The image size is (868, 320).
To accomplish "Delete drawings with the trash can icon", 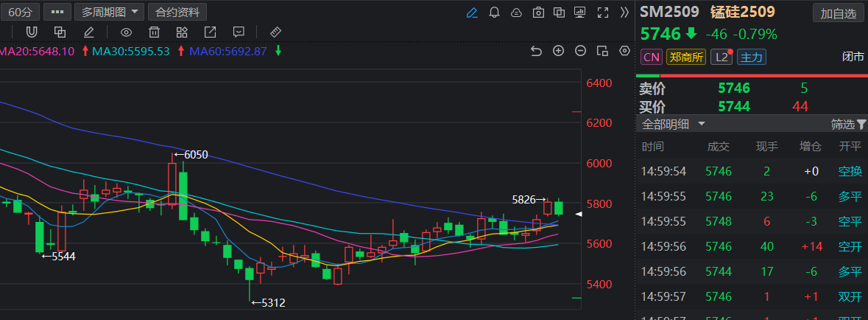I will pyautogui.click(x=155, y=32).
